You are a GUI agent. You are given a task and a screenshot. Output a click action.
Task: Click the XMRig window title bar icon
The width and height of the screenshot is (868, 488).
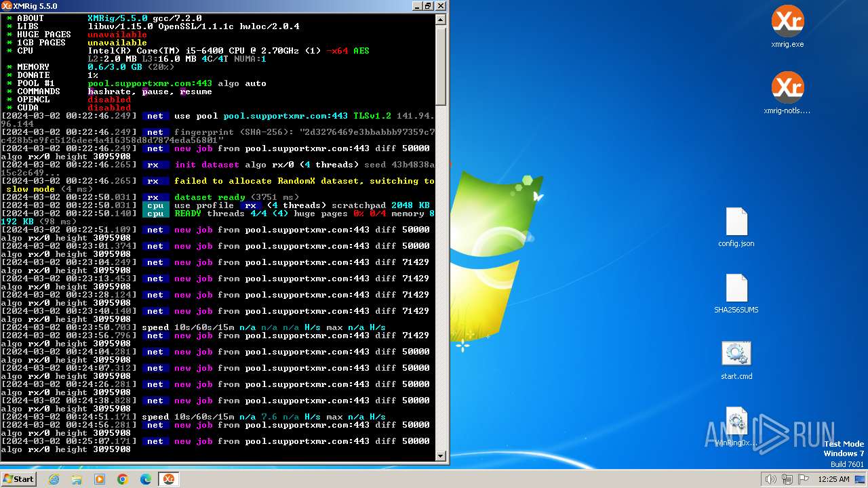[7, 5]
